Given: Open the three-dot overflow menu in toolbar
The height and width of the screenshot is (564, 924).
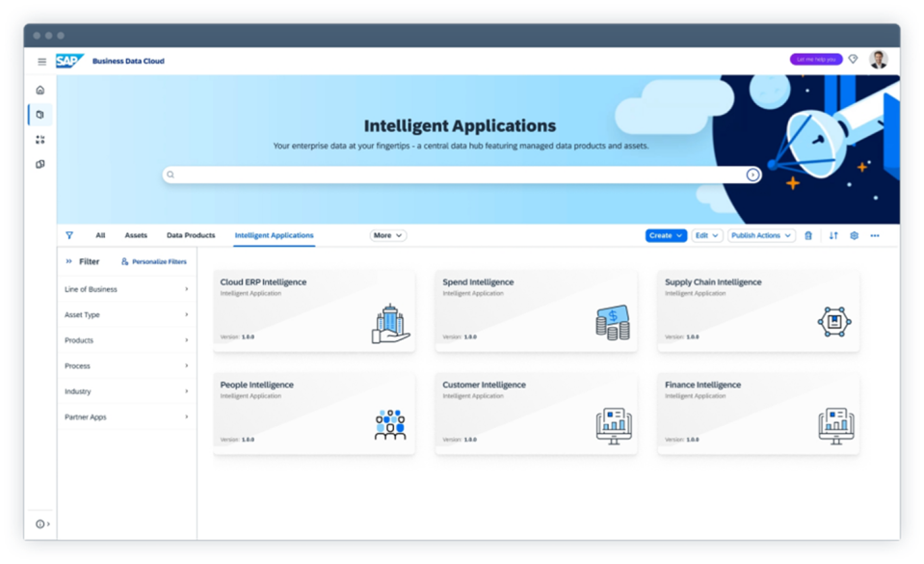Looking at the screenshot, I should [x=875, y=235].
